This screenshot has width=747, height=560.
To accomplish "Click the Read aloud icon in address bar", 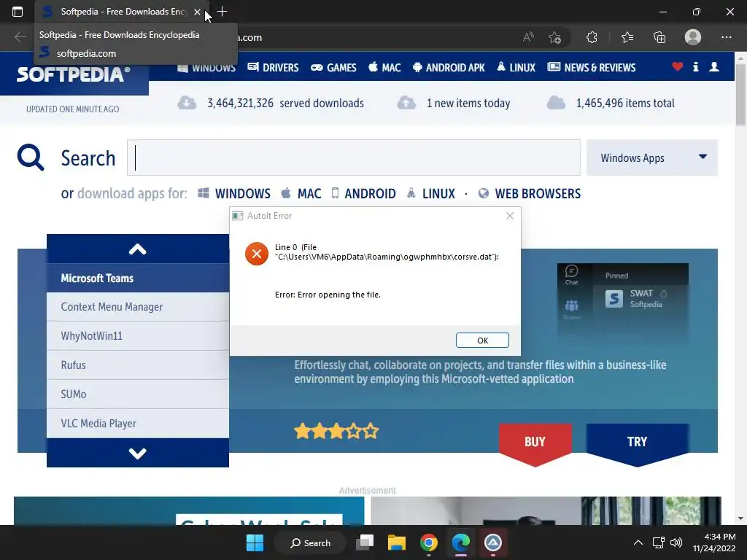I will click(528, 37).
